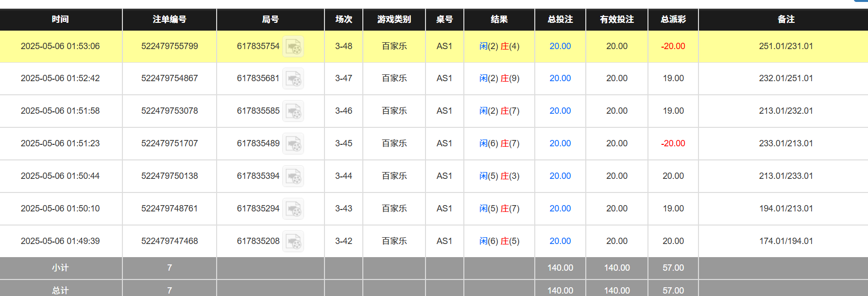Click the -20.00 payout in row 3-45
The height and width of the screenshot is (296, 868).
tap(673, 144)
